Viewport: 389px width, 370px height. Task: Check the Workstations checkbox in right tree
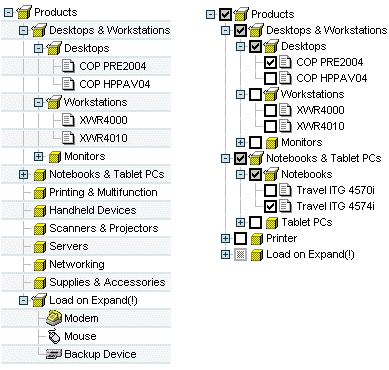click(255, 94)
